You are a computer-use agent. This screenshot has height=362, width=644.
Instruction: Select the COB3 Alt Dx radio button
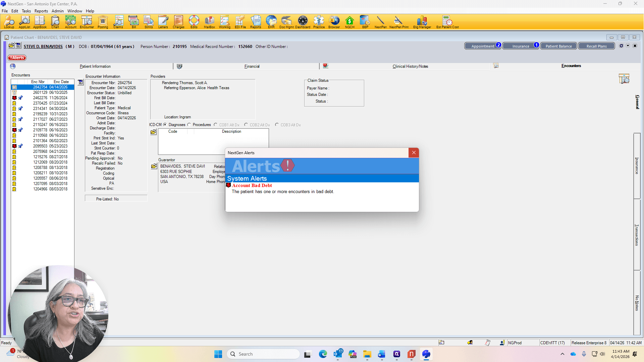coord(277,125)
